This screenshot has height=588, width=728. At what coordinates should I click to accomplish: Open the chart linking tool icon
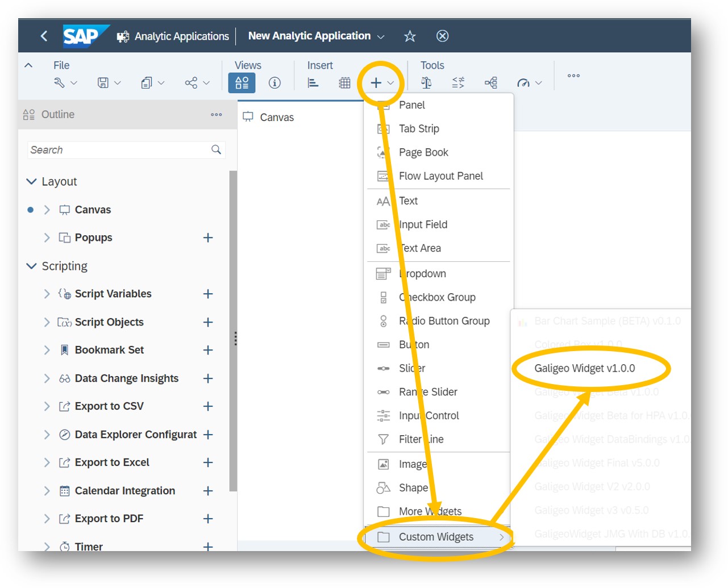pyautogui.click(x=491, y=83)
